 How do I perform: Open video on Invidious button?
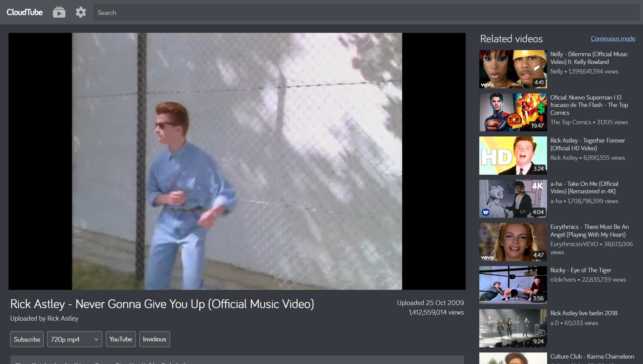point(155,339)
